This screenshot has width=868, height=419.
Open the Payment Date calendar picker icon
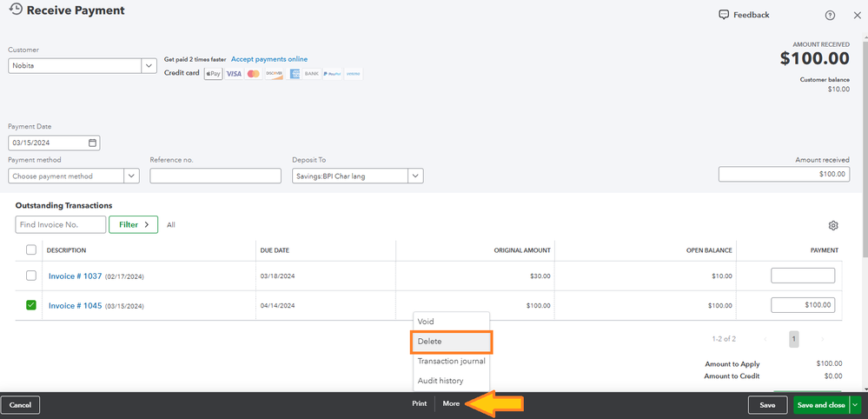pos(92,143)
